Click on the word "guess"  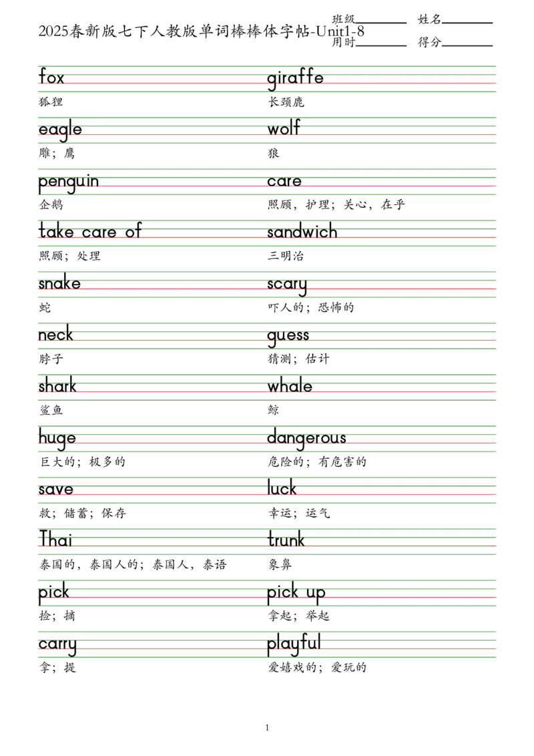tap(288, 335)
